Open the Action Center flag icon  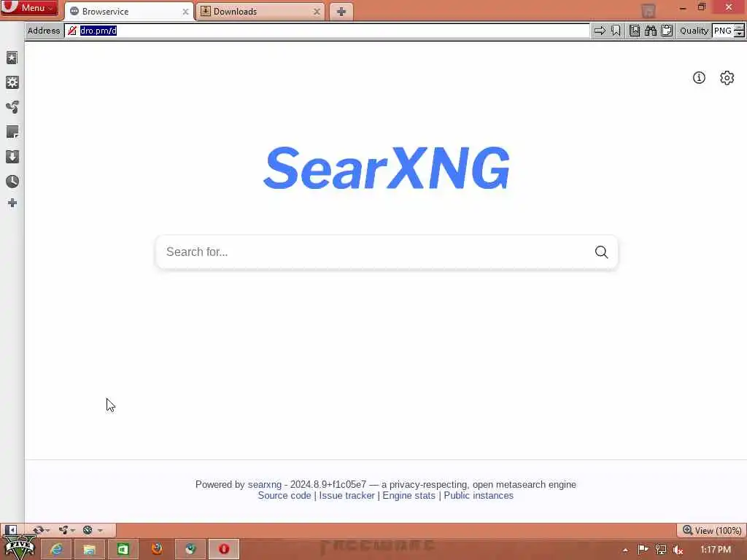point(643,550)
